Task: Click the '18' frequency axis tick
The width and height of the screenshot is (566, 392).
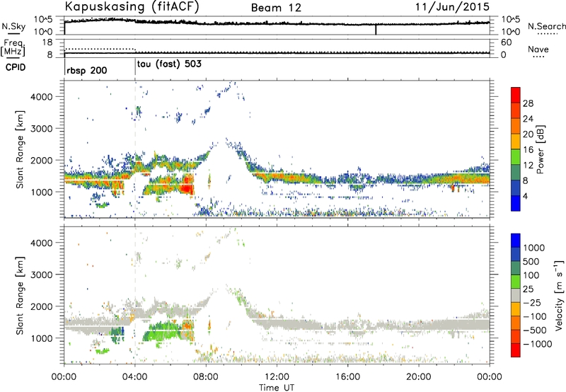Action: [x=47, y=42]
